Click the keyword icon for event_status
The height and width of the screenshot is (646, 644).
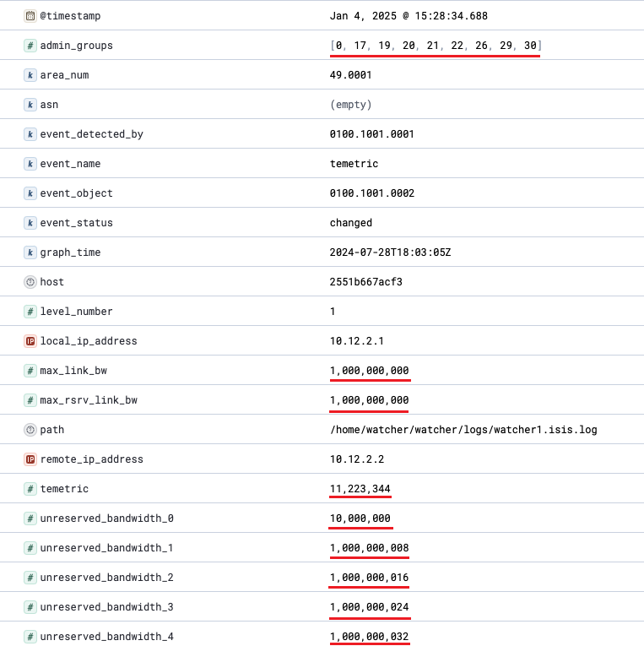tap(30, 223)
